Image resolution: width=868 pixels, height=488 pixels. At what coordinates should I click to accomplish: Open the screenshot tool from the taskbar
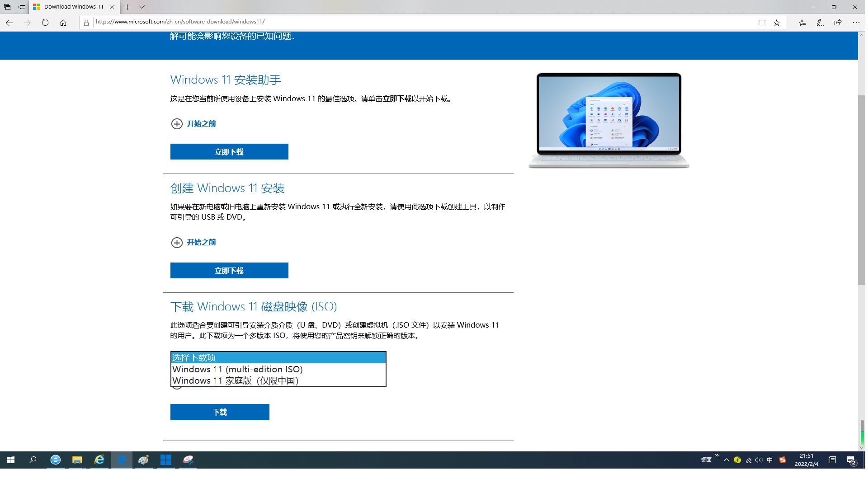tap(189, 460)
